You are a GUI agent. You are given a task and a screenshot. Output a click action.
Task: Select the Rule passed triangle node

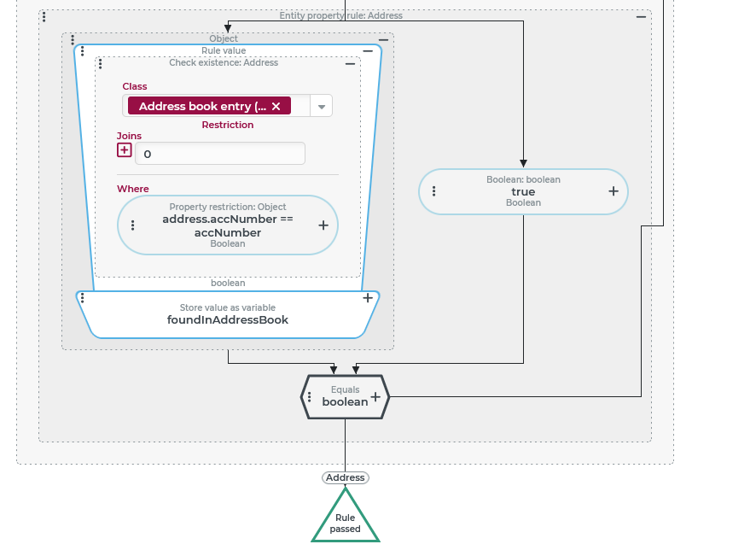point(345,522)
